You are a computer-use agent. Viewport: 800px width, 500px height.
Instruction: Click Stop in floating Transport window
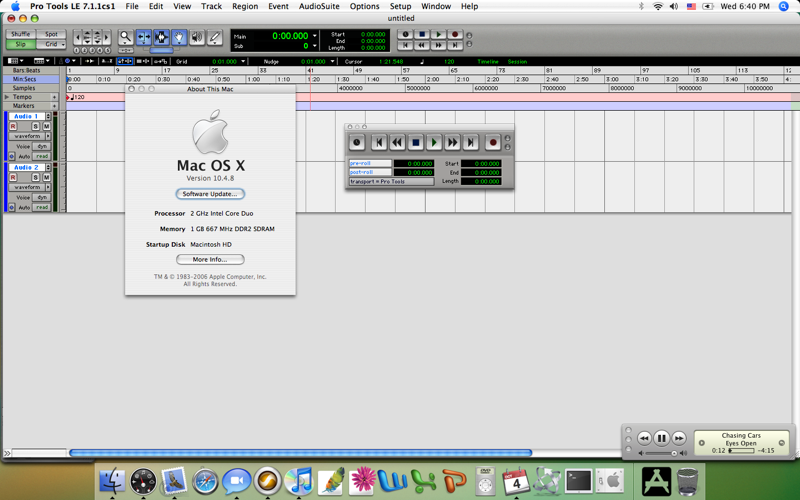415,142
